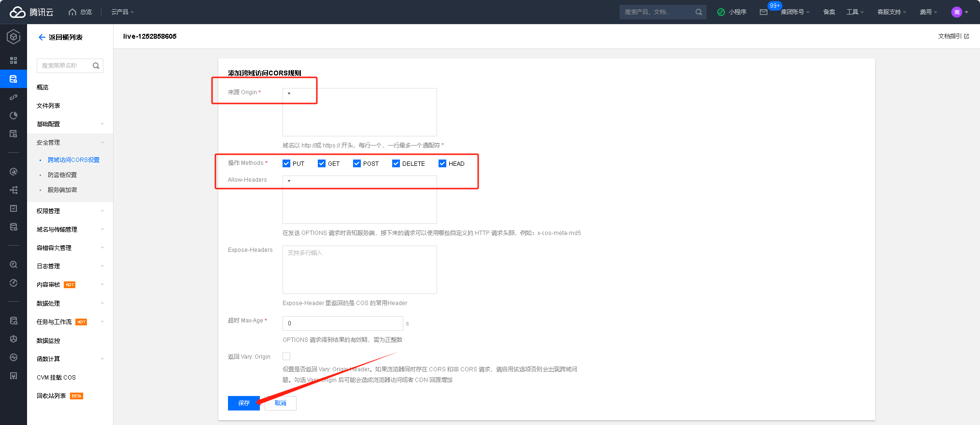Enable the 返回 Vary: Origin checkbox
This screenshot has height=425, width=980.
pos(286,356)
